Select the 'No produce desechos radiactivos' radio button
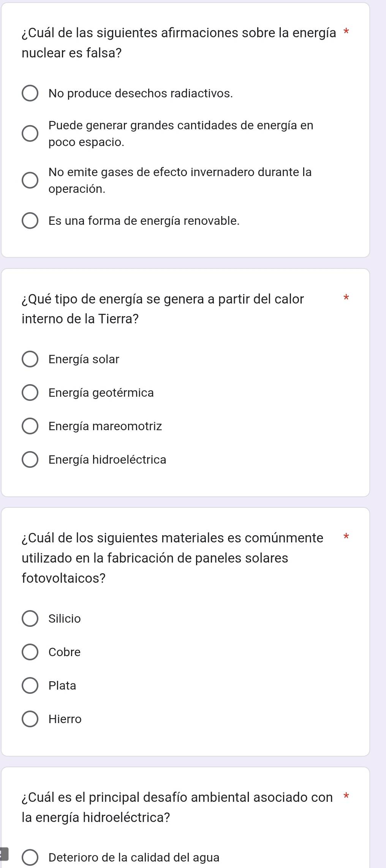 coord(30,94)
